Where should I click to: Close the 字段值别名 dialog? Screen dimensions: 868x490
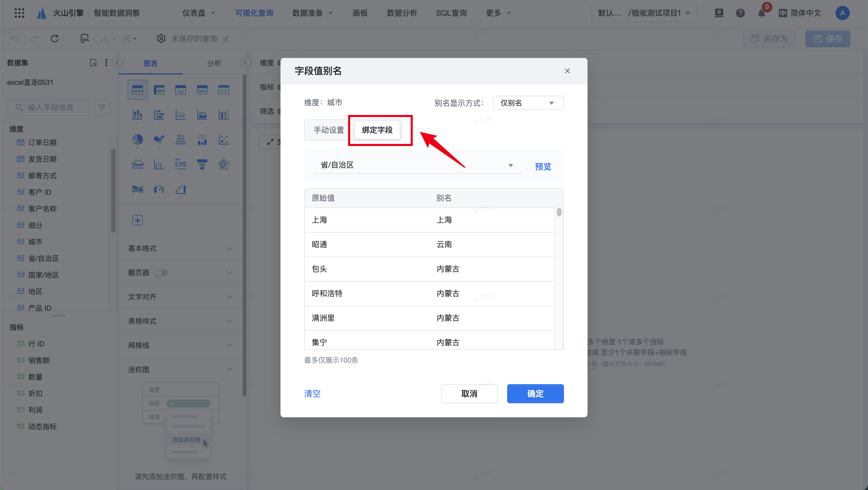pos(567,71)
